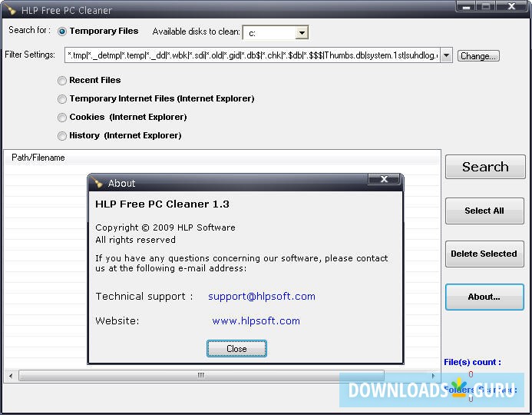The height and width of the screenshot is (415, 532).
Task: Click the Search button
Action: point(485,167)
